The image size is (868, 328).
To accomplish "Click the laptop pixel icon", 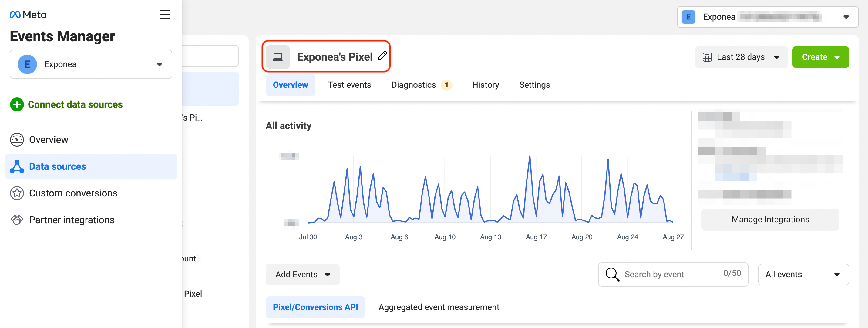I will point(278,57).
